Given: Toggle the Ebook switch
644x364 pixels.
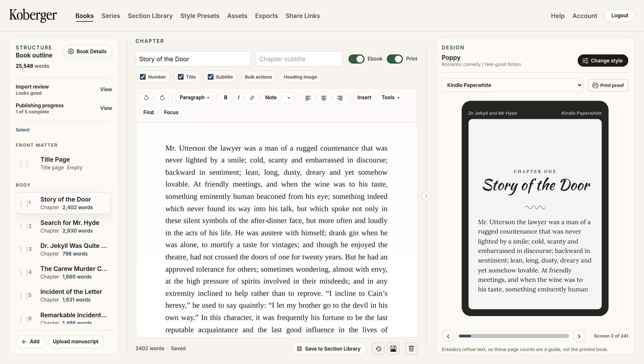Looking at the screenshot, I should coord(356,59).
